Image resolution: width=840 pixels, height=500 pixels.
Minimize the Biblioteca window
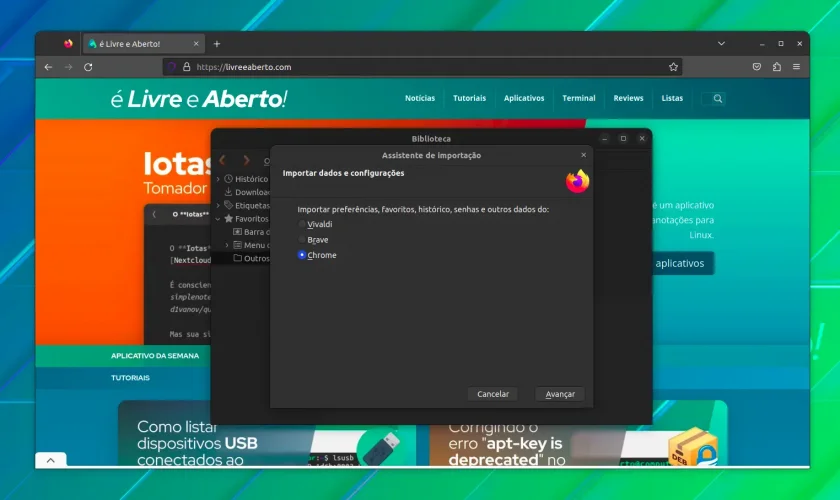pyautogui.click(x=604, y=139)
